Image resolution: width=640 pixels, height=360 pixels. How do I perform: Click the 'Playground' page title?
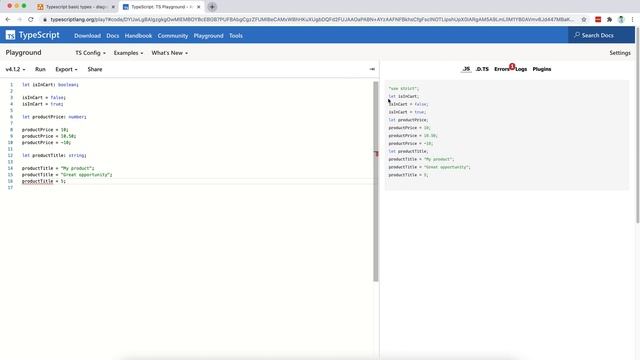pos(23,53)
